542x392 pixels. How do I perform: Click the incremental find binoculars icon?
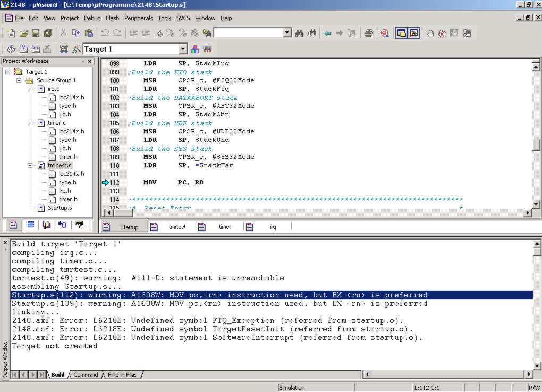click(x=312, y=33)
